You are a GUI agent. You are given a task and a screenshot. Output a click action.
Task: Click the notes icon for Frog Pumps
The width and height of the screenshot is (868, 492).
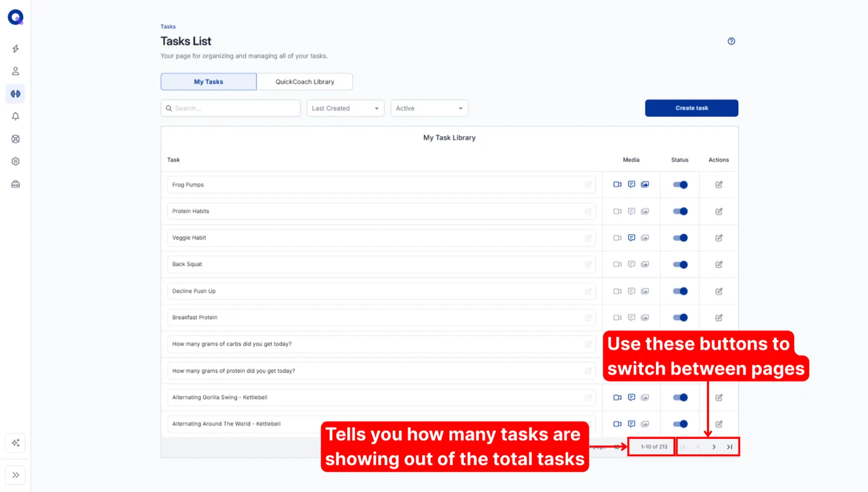point(631,185)
